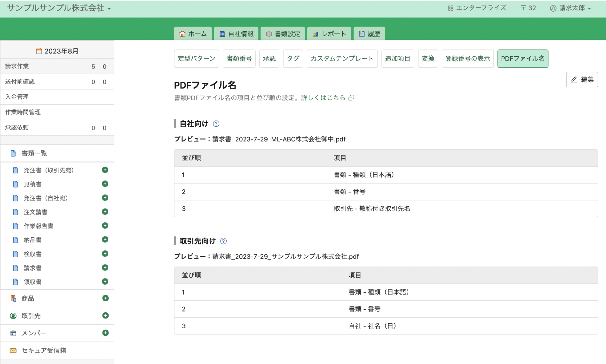Click calendar icon for 2023年8月
This screenshot has height=364, width=606.
(x=39, y=51)
